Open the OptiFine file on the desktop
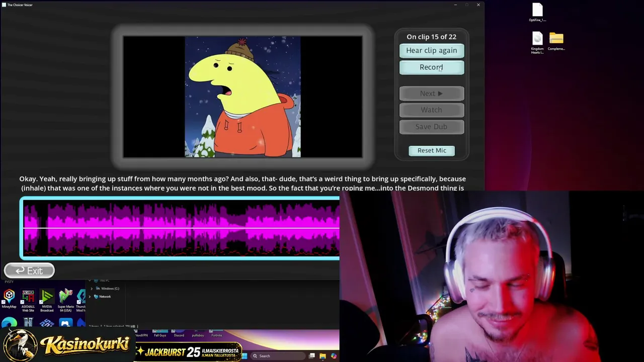The image size is (644, 362). 537,13
